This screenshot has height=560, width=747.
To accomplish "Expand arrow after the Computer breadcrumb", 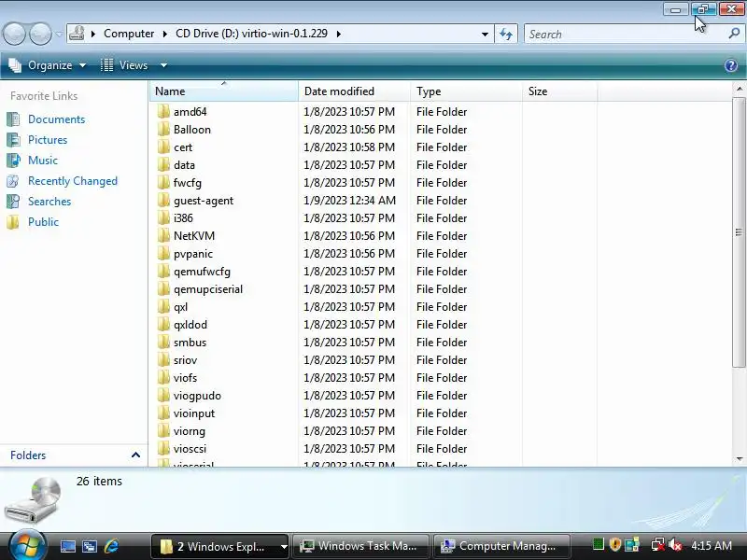I will click(x=165, y=34).
